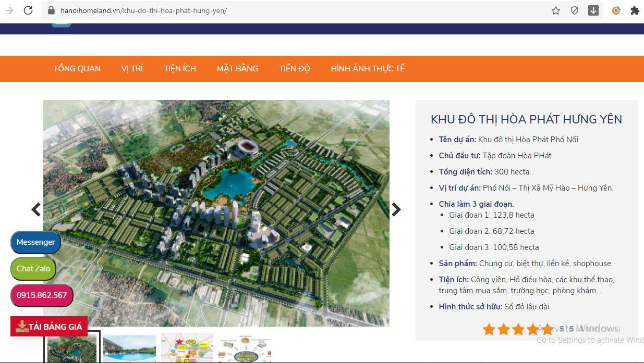Show next slide with right arrow
Viewport: 644px width, 363px height.
(396, 209)
